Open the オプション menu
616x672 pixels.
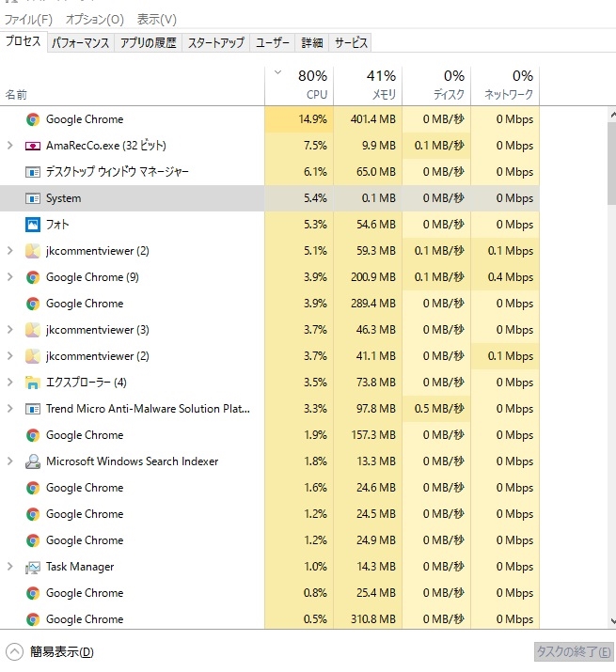coord(95,19)
